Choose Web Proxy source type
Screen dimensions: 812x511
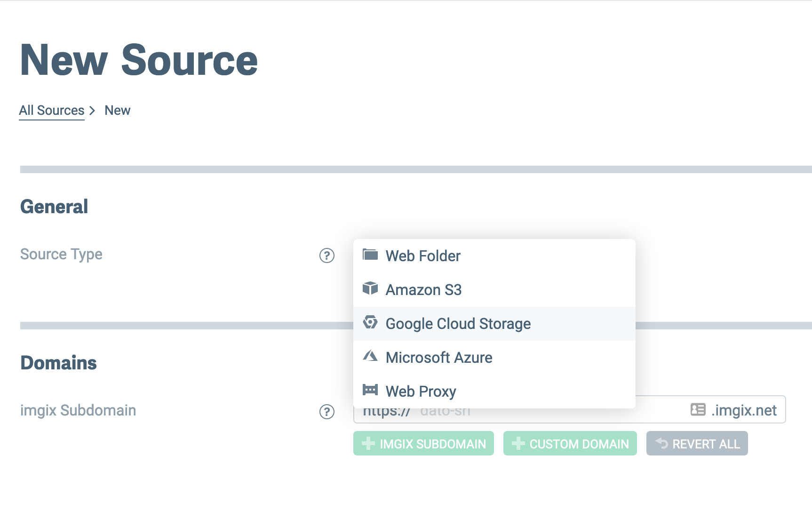click(421, 391)
